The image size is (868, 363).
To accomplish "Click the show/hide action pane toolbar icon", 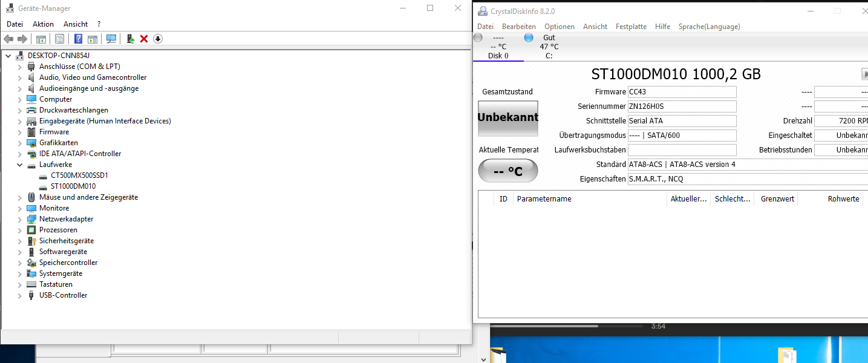I will click(x=93, y=39).
